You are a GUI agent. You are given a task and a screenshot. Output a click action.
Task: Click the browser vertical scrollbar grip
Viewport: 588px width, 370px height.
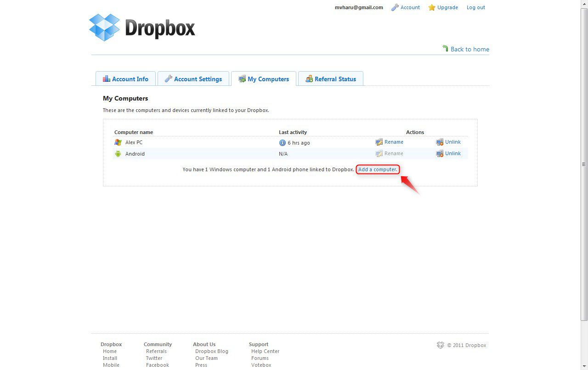tap(584, 164)
